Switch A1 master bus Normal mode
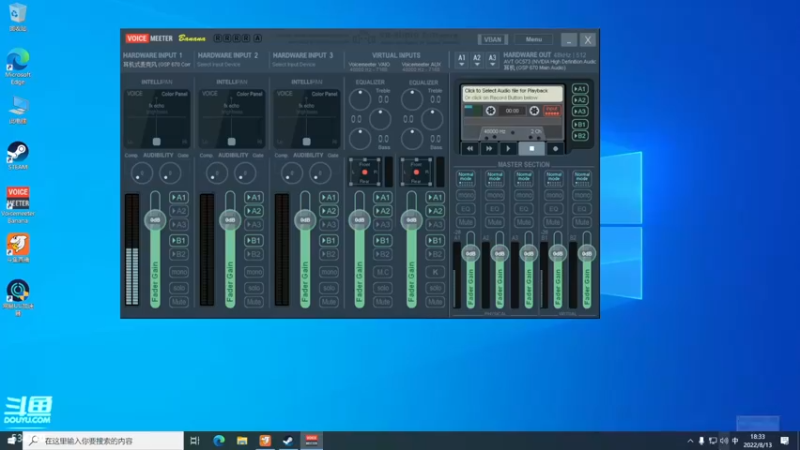Image resolution: width=800 pixels, height=450 pixels. 466,178
